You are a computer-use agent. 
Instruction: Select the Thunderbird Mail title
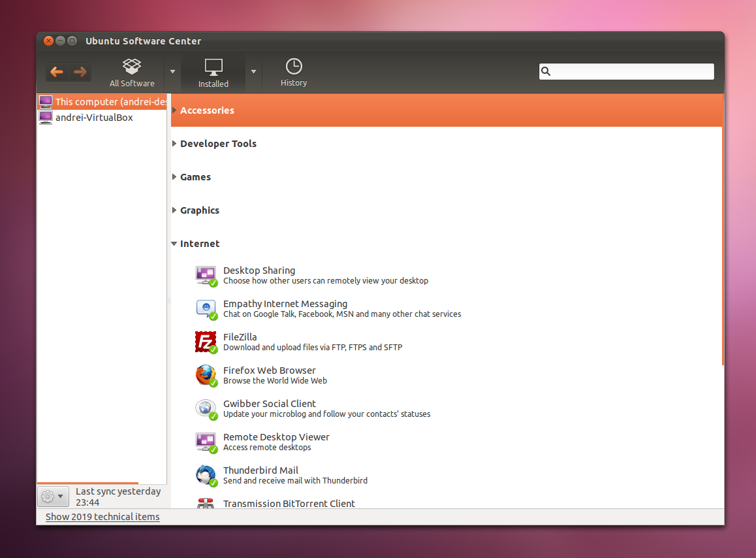pos(260,470)
